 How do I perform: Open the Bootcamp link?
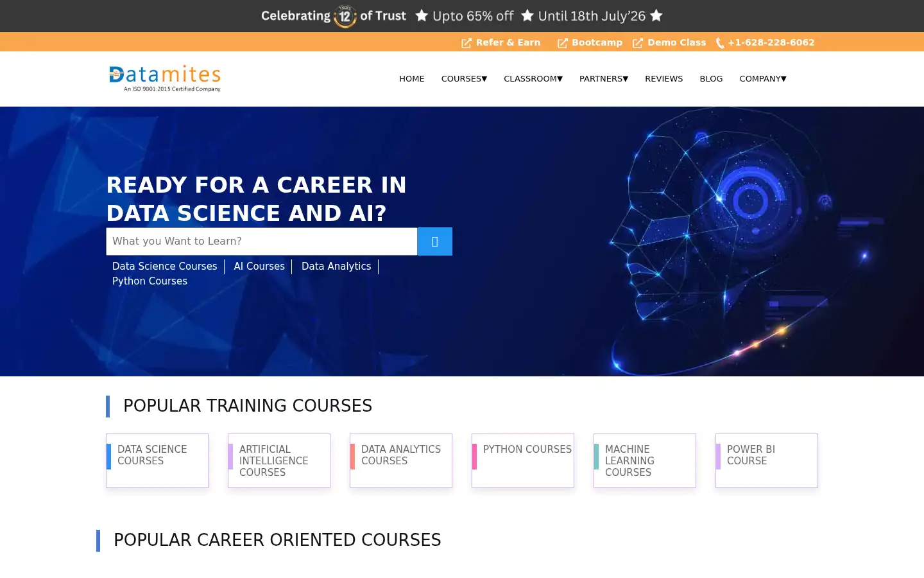click(x=597, y=42)
